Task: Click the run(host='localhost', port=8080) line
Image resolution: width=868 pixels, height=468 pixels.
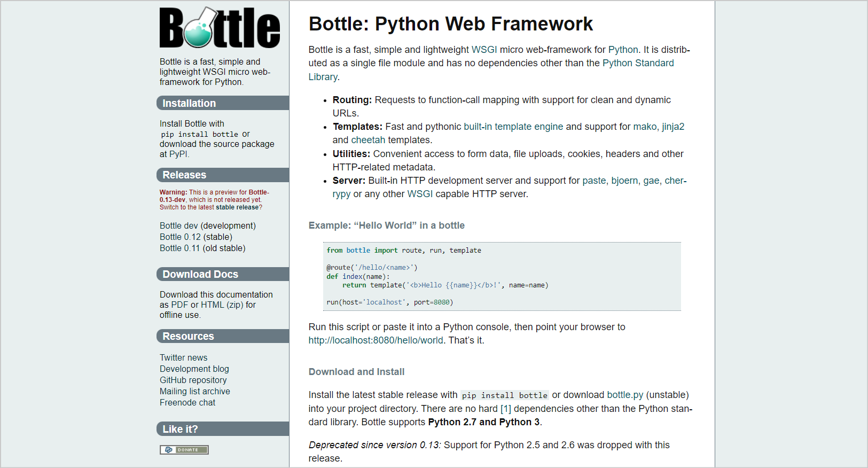Action: 390,302
